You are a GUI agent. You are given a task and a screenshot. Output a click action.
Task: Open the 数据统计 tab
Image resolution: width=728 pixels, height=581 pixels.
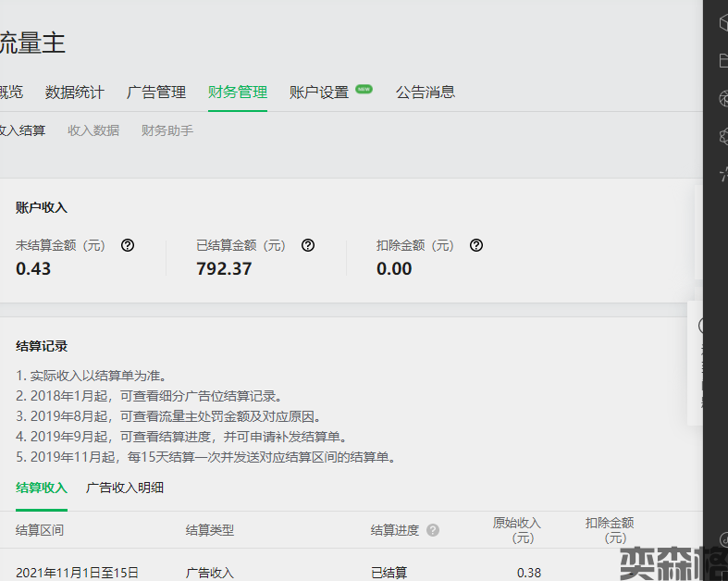75,93
